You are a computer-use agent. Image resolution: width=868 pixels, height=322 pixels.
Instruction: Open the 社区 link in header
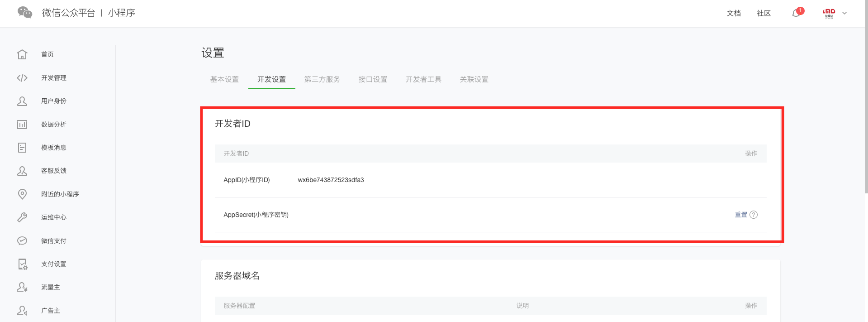[x=764, y=13]
